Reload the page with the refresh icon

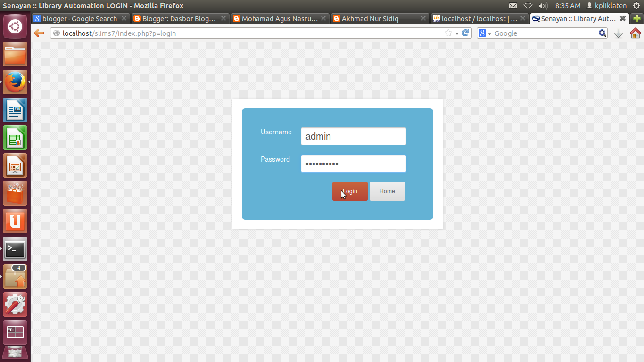(466, 33)
